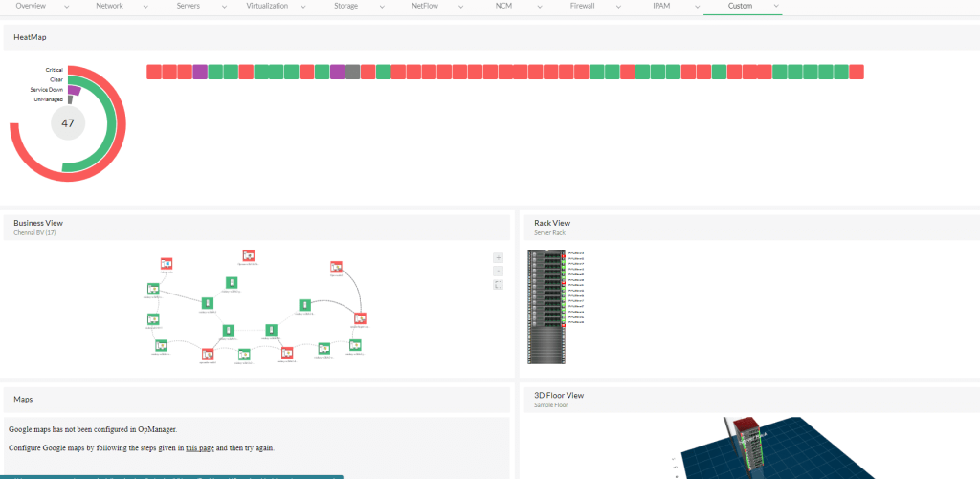The width and height of the screenshot is (980, 479).
Task: Click the rightmost red tile in the HeatMap
Action: (857, 72)
